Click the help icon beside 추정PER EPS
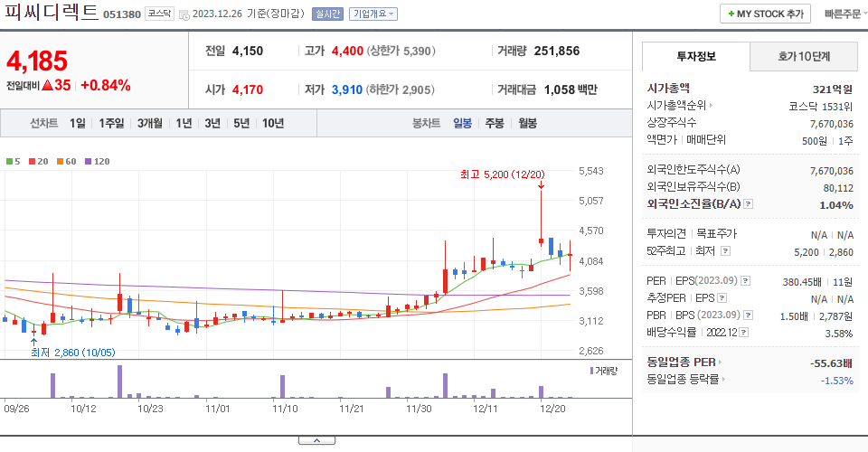868x452 pixels. click(722, 298)
